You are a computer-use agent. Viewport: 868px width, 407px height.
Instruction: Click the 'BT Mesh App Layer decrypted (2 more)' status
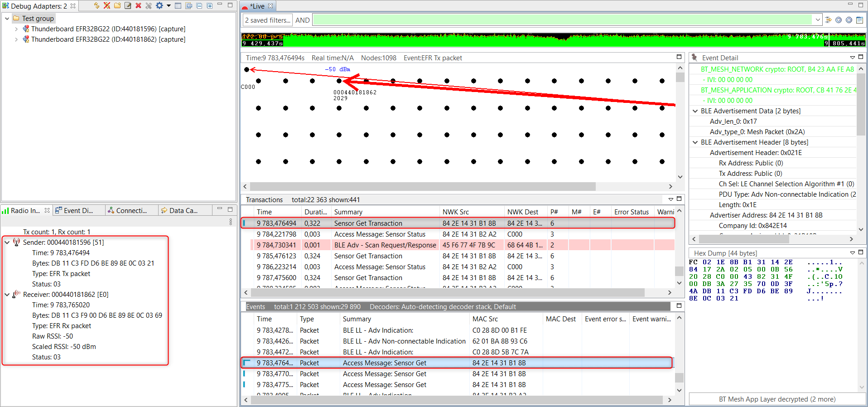[x=777, y=399]
